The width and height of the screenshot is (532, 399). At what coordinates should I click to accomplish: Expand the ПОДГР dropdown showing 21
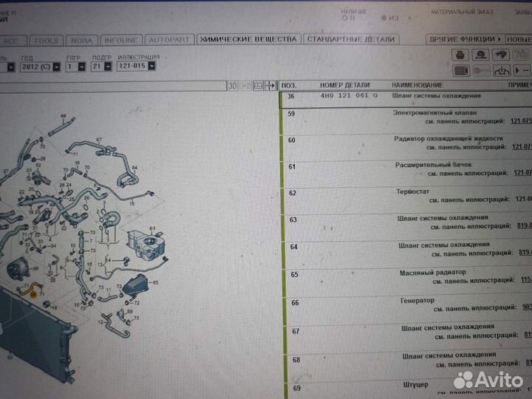(106, 66)
